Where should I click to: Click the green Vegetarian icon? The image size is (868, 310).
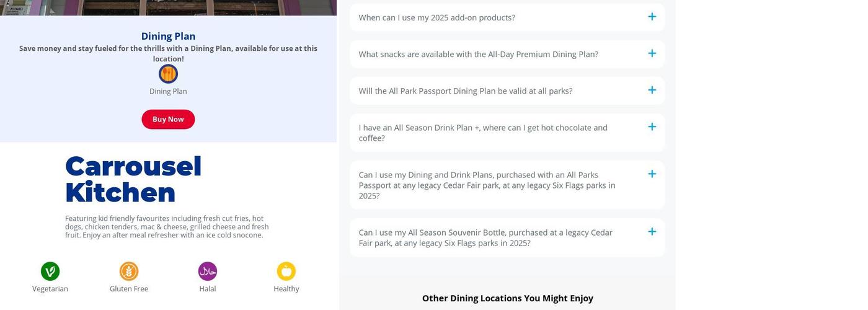50,272
